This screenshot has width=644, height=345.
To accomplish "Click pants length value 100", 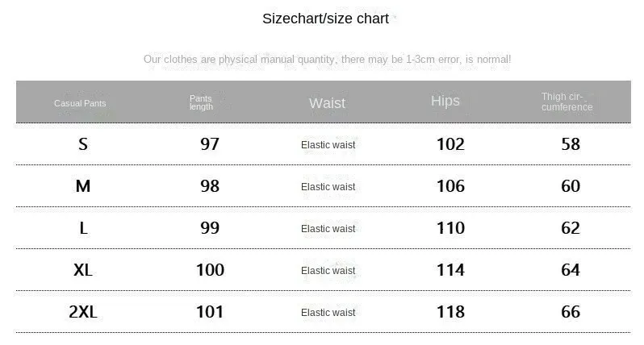I will coord(210,270).
